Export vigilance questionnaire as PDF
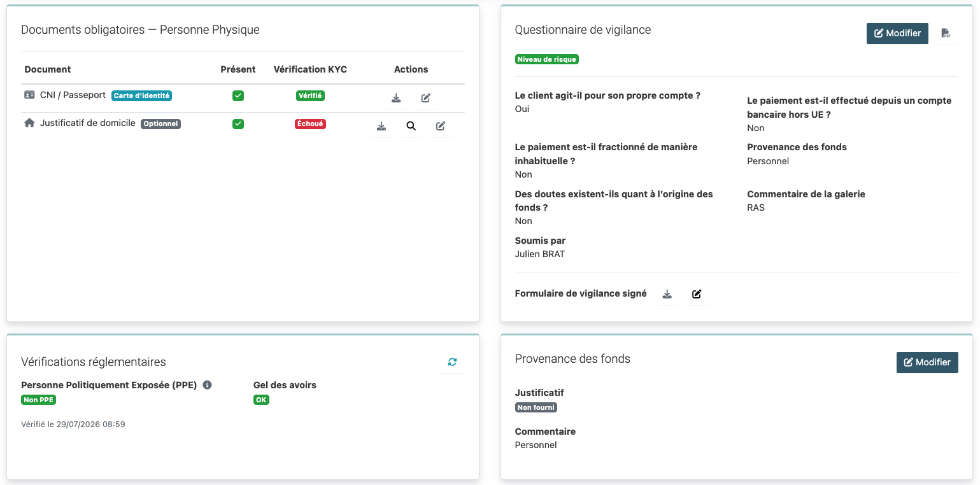This screenshot has height=485, width=980. [x=946, y=33]
